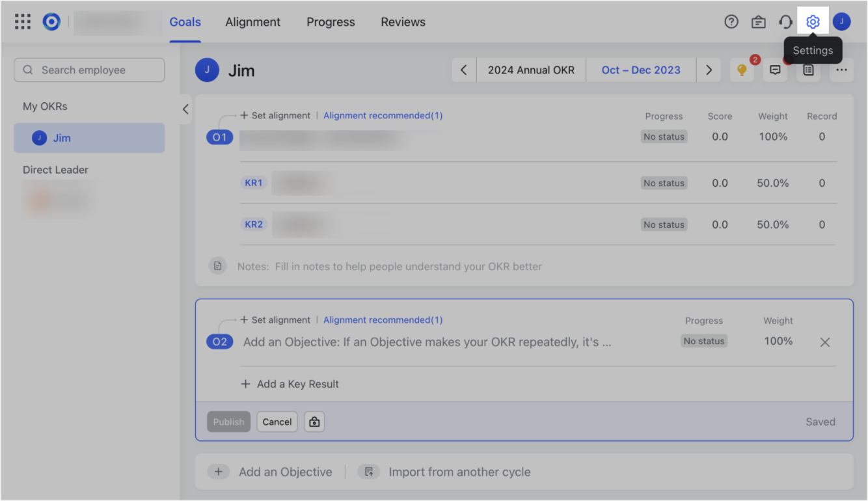Go to the previous OKR cycle arrow
Screen dimensions: 868x501
[x=463, y=70]
